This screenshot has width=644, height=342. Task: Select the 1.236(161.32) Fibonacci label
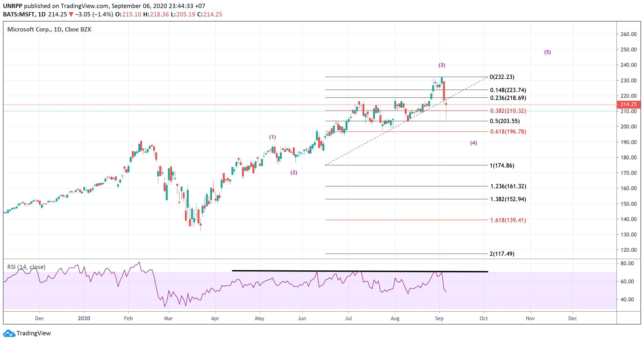tap(508, 186)
